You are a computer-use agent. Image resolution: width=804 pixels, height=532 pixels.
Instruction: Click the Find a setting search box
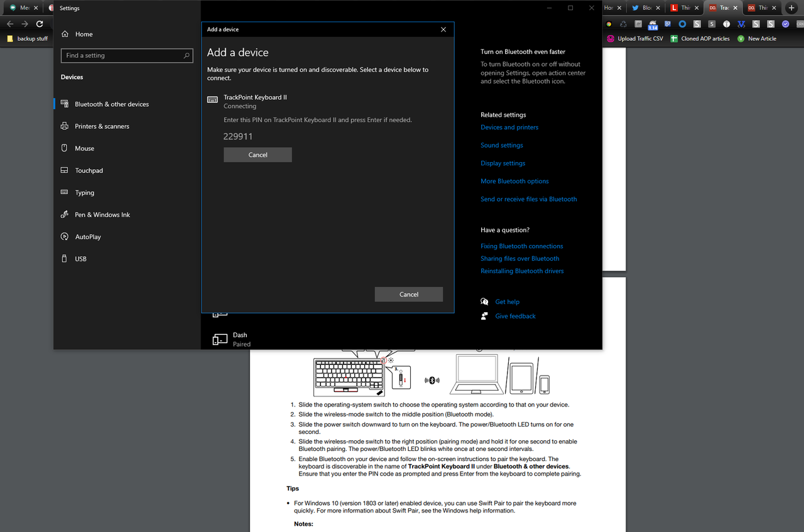point(127,55)
